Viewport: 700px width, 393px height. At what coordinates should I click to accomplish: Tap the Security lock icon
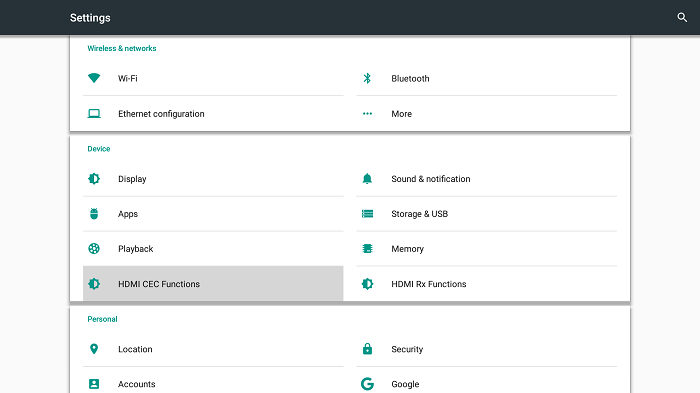click(x=367, y=348)
